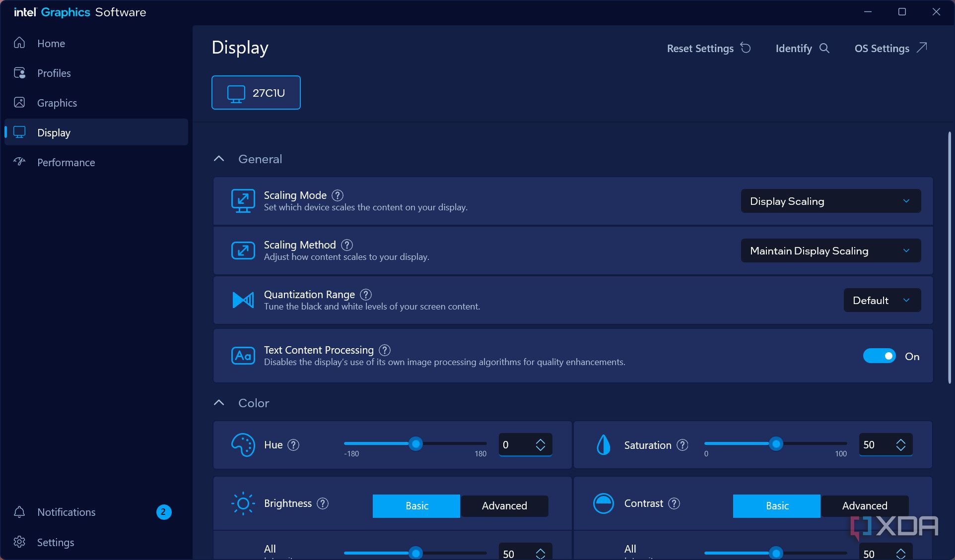Screen dimensions: 955x560
Task: Click the Hue value stepper arrows
Action: coord(541,444)
